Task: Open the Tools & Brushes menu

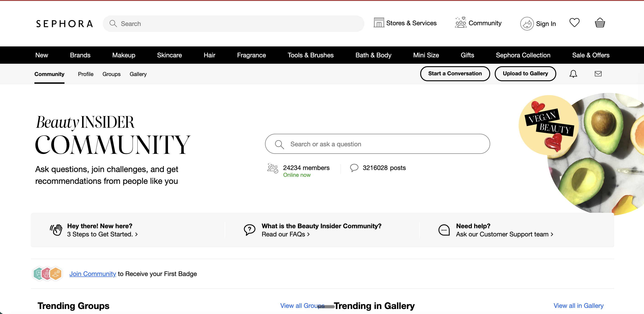Action: (x=311, y=55)
